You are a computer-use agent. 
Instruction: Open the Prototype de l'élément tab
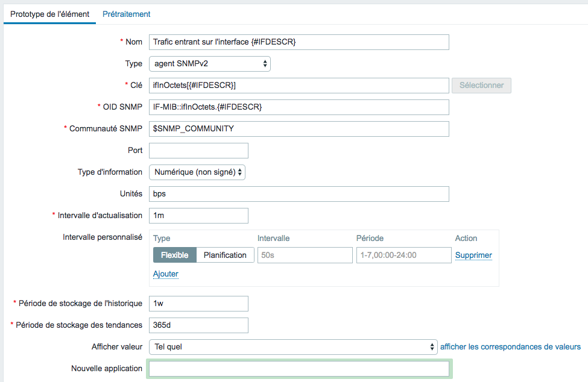pos(49,14)
